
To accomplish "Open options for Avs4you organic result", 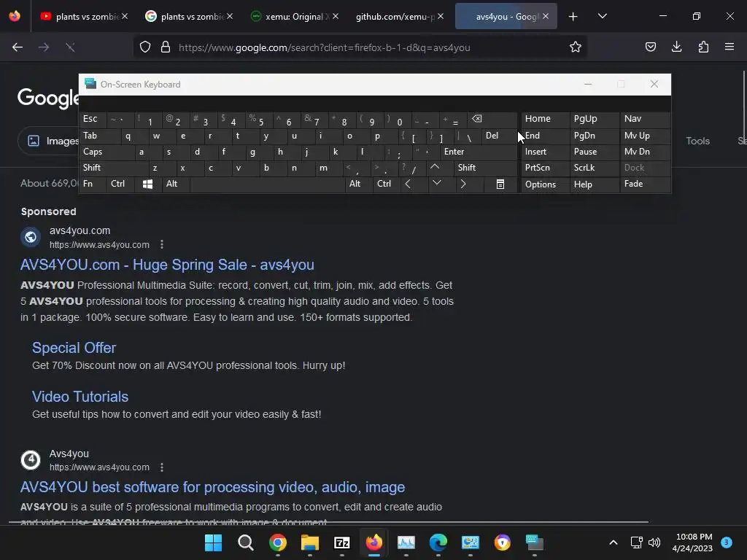I will tap(162, 467).
